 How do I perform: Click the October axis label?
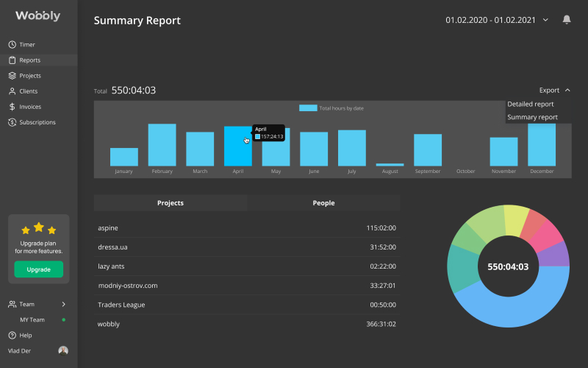(465, 171)
